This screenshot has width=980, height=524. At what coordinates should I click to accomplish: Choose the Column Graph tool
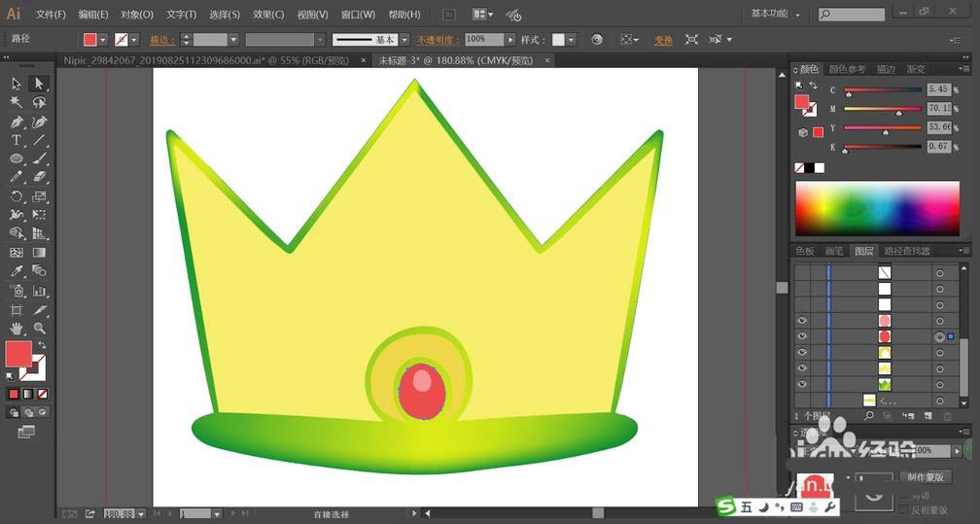39,291
